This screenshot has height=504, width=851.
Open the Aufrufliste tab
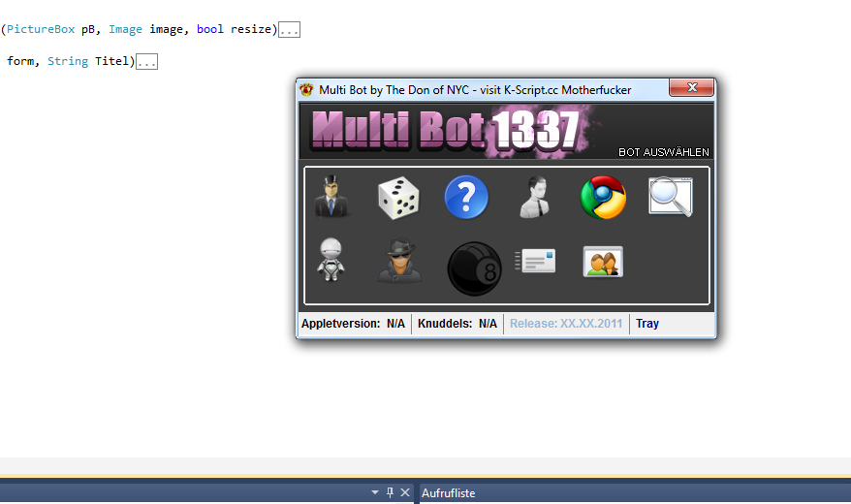(x=449, y=493)
